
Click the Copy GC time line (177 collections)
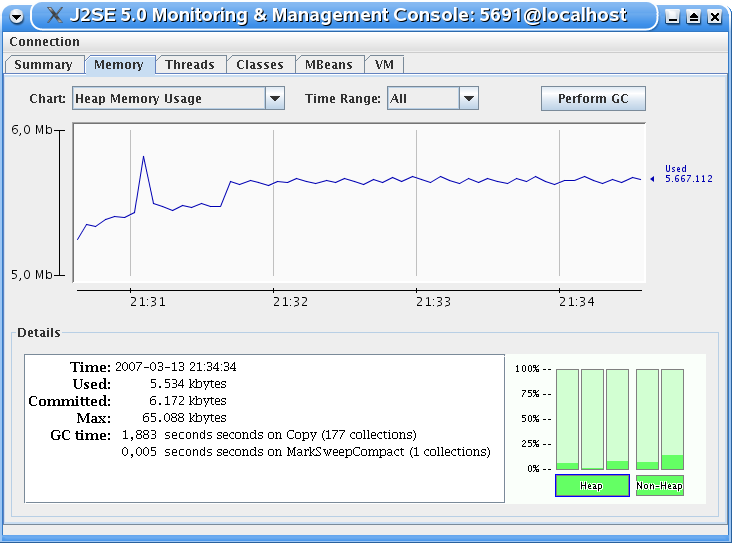269,435
